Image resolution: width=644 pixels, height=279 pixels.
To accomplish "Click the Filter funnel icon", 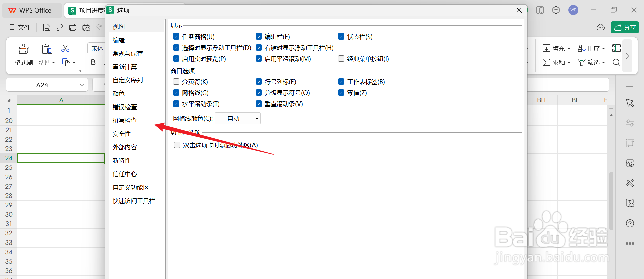I will [x=581, y=62].
